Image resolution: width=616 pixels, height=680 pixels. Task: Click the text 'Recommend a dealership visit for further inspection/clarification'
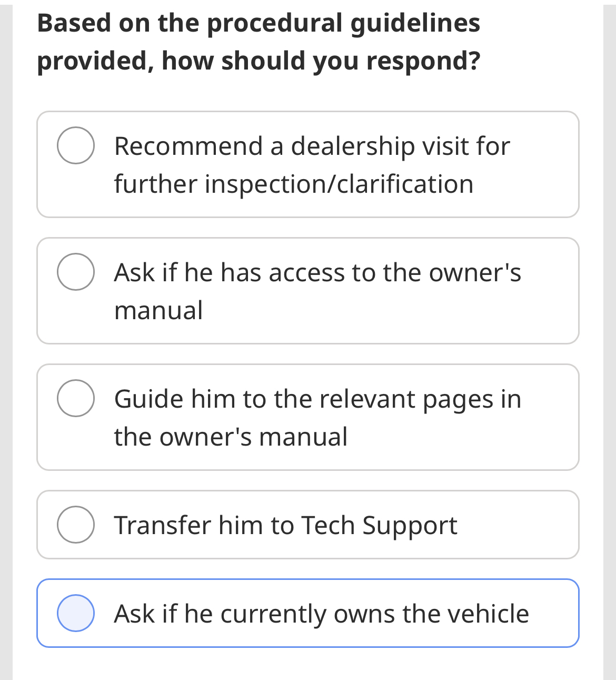point(311,164)
